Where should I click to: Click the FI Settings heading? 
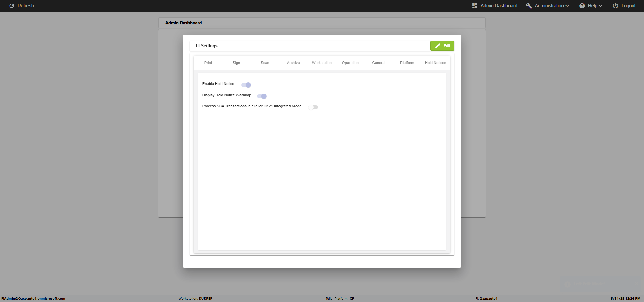[x=207, y=46]
